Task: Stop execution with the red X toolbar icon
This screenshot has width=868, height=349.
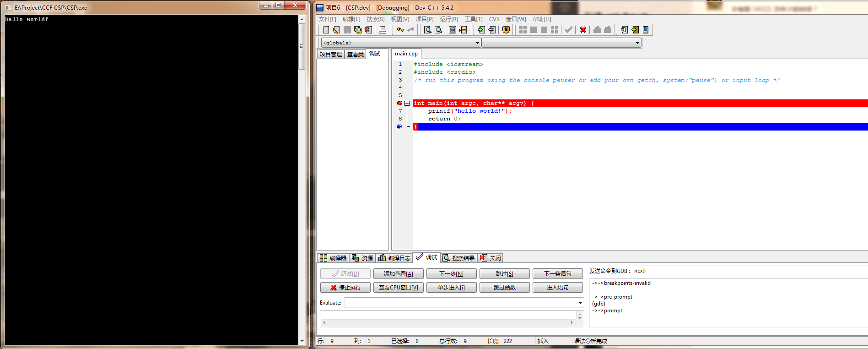Action: 583,30
